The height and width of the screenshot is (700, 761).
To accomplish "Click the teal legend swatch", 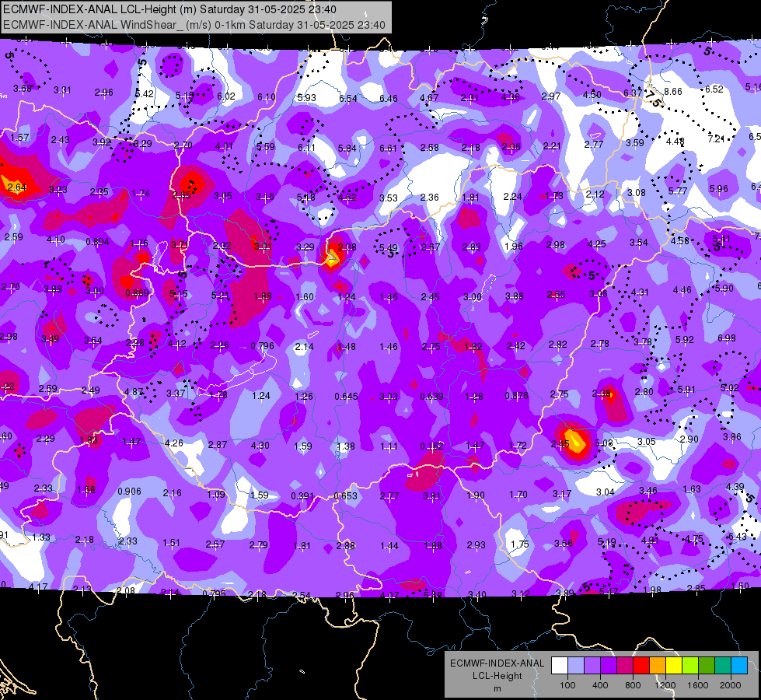I will (723, 666).
